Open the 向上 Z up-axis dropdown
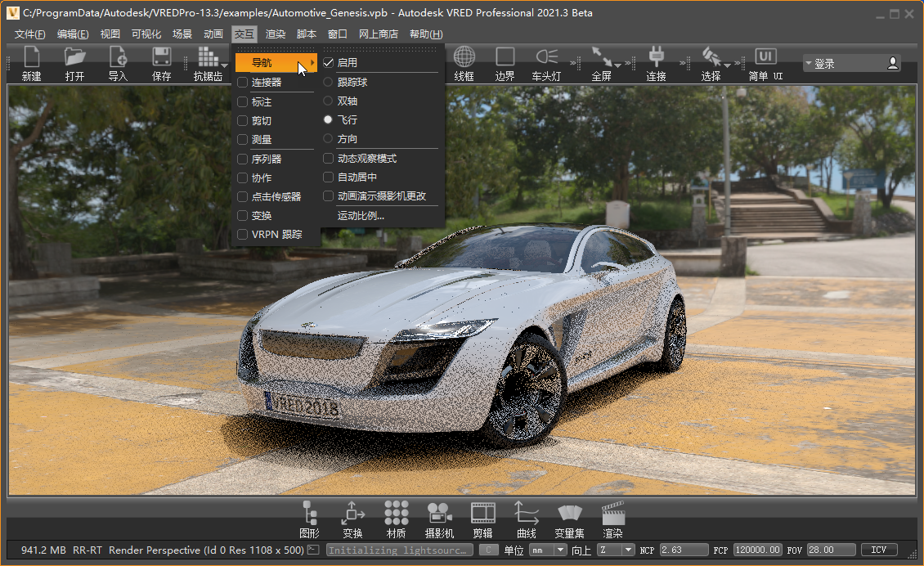Screen dimensions: 924x566 [616, 550]
